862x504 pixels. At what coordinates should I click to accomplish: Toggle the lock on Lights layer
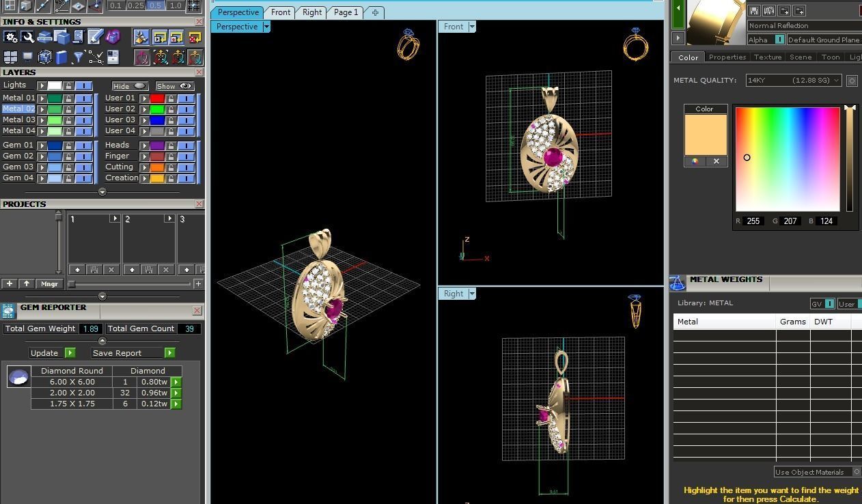(x=68, y=85)
